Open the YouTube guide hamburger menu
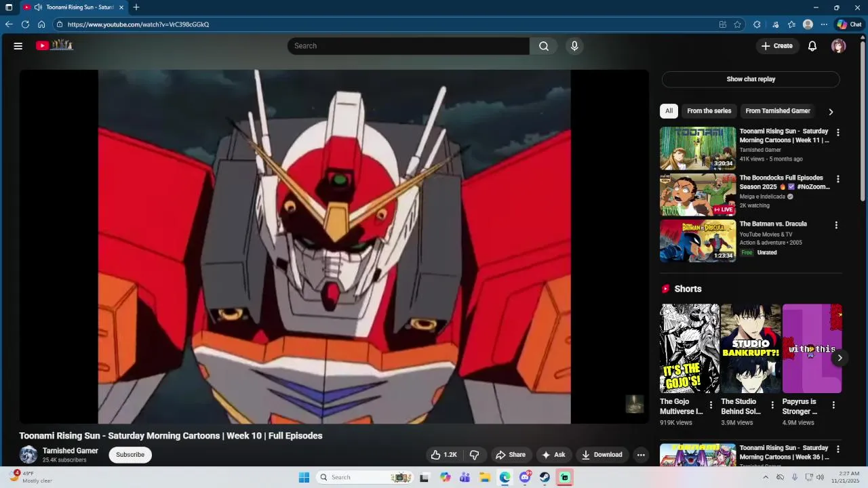868x488 pixels. (18, 46)
